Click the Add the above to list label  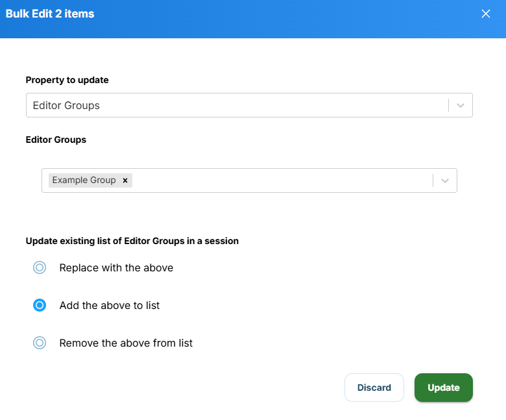pos(110,305)
